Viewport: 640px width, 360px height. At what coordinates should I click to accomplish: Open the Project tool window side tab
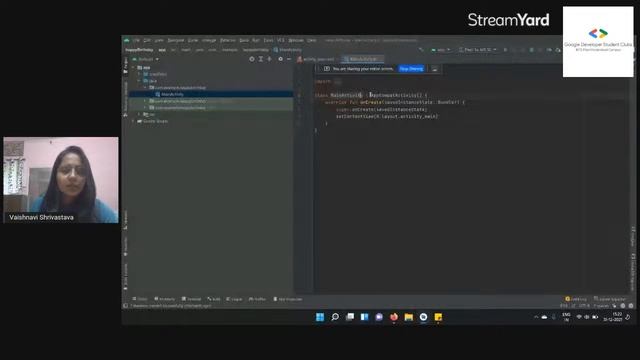coord(125,65)
